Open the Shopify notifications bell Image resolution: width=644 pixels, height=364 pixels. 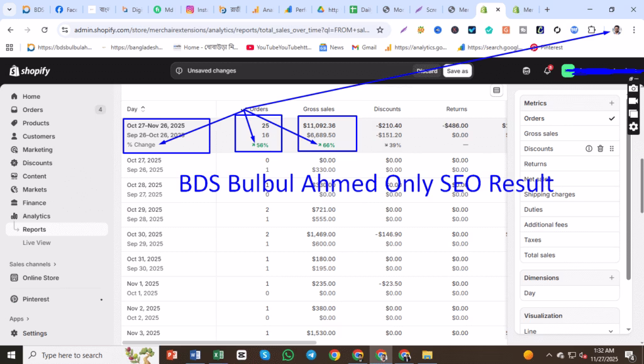tap(547, 71)
